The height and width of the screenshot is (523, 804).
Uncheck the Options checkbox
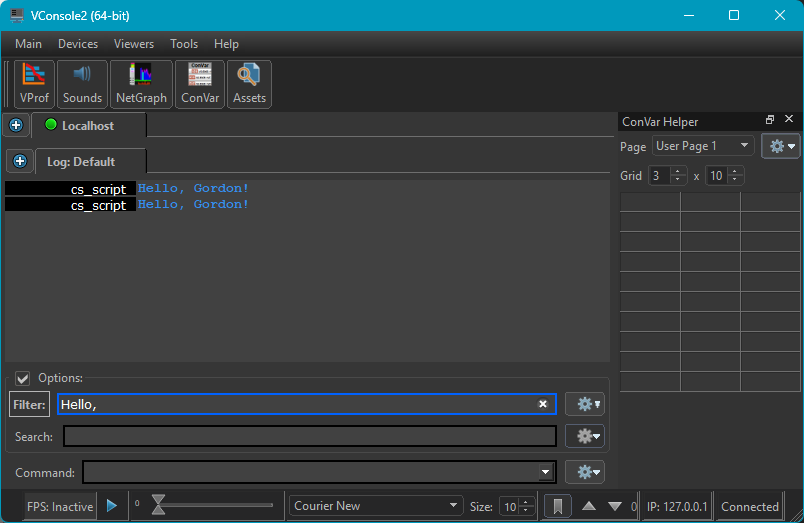tap(23, 378)
